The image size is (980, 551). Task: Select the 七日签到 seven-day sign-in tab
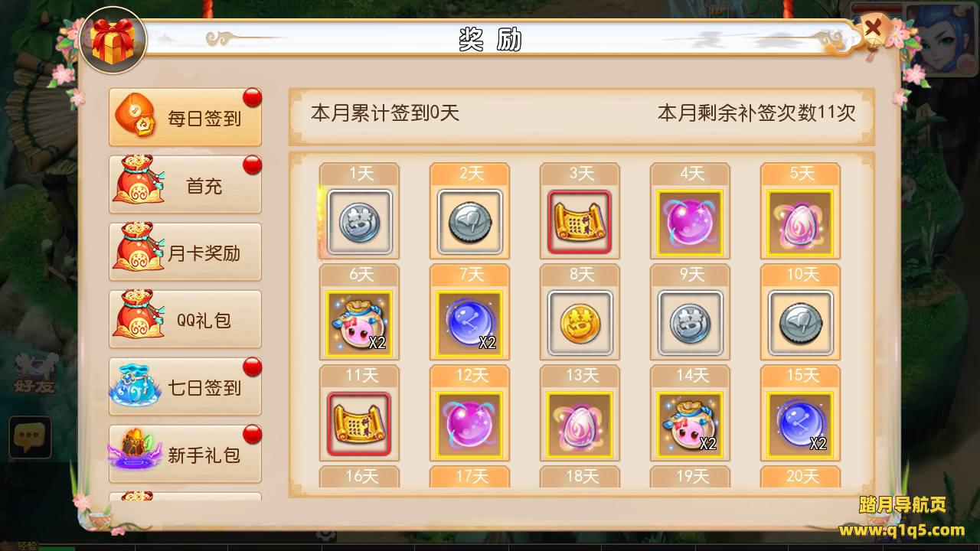pyautogui.click(x=185, y=387)
